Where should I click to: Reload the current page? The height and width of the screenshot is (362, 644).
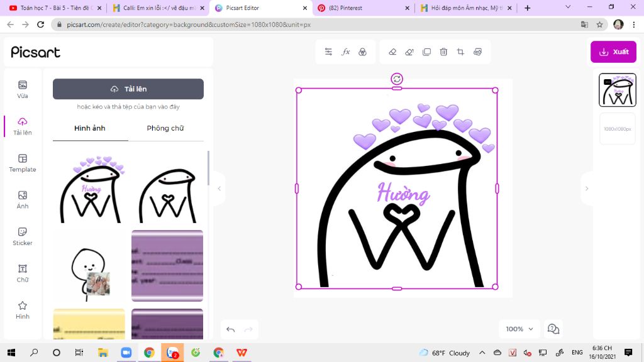pyautogui.click(x=40, y=25)
